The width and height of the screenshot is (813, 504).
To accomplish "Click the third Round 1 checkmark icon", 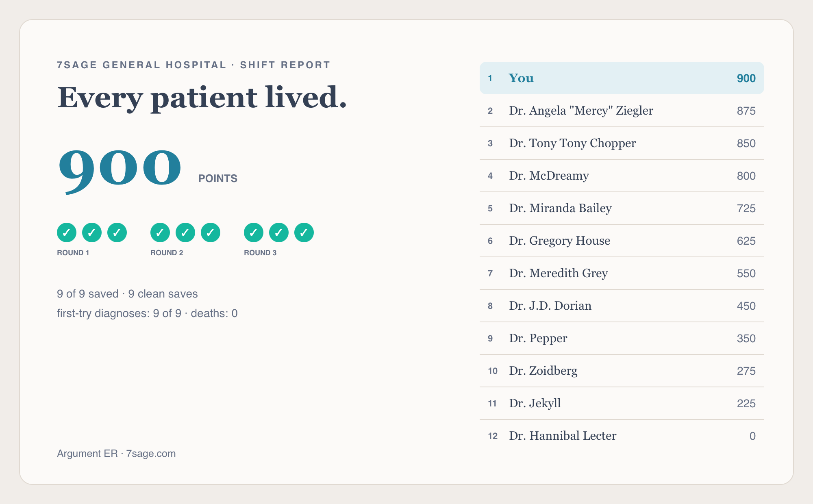I will (x=117, y=232).
